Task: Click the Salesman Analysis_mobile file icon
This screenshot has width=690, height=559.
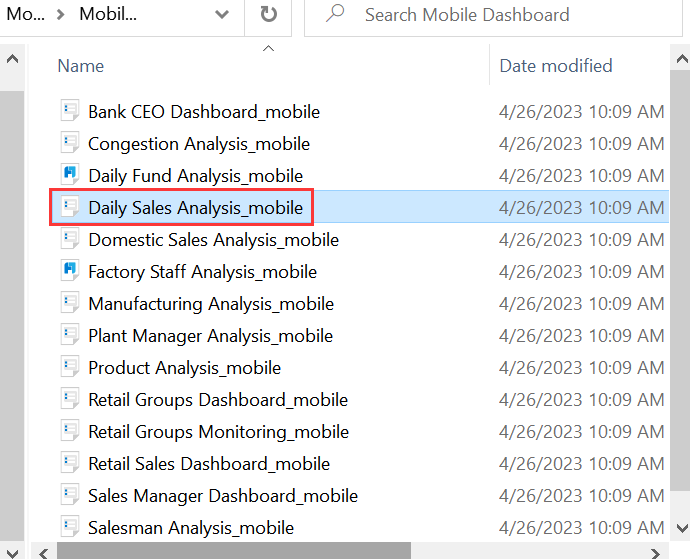Action: pyautogui.click(x=70, y=527)
